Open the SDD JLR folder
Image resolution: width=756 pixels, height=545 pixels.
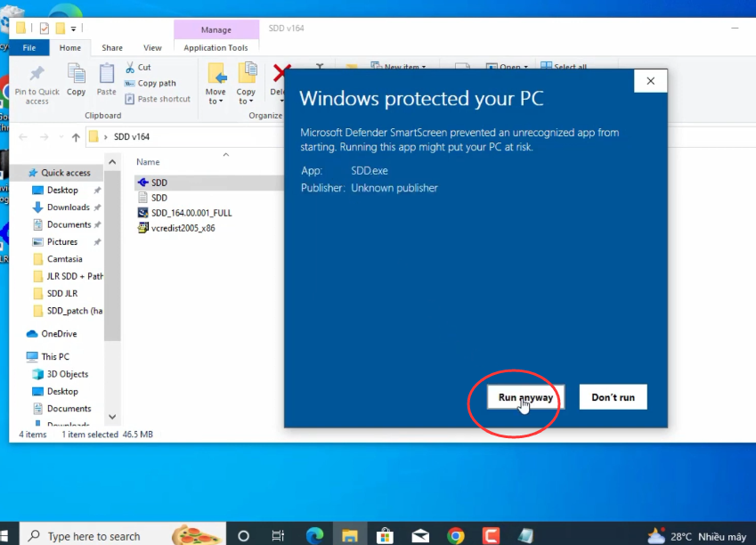coord(62,293)
